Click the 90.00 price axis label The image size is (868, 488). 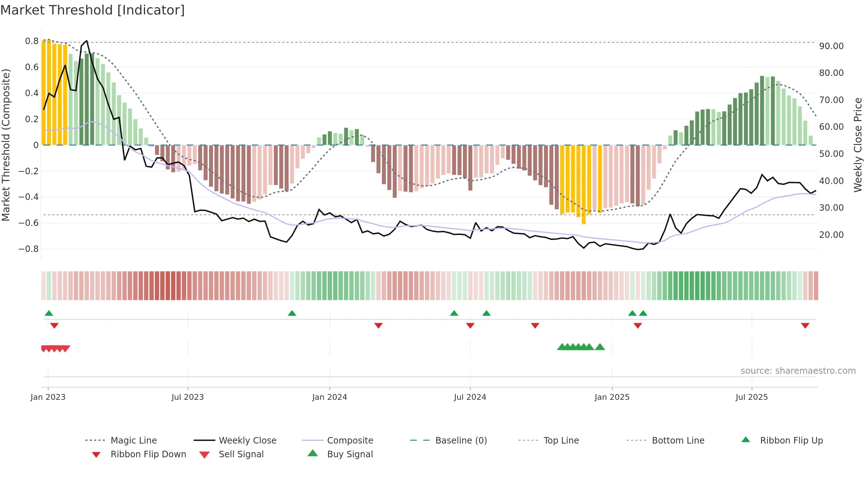(831, 46)
